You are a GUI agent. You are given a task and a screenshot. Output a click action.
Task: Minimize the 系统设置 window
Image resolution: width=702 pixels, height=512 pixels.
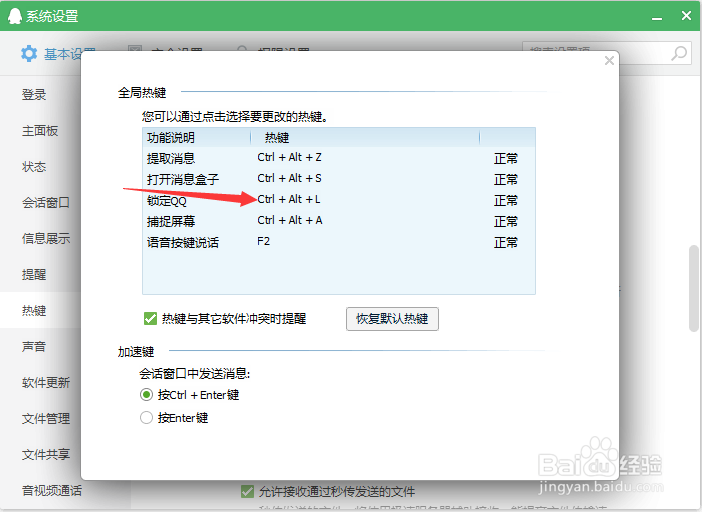tap(657, 17)
